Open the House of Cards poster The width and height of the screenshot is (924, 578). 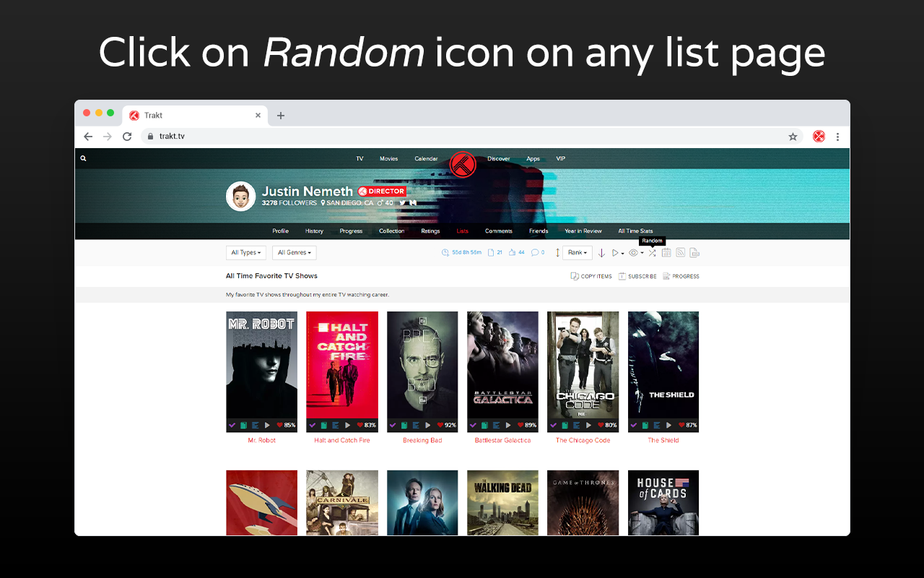tap(663, 503)
